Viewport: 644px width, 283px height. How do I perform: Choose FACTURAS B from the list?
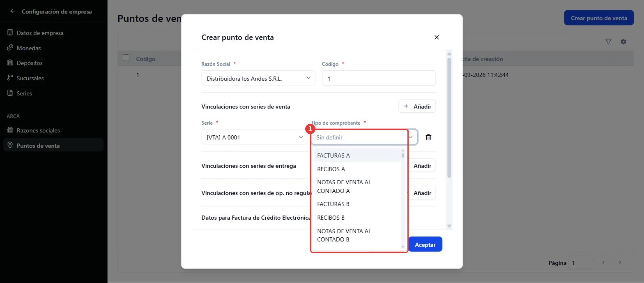(357, 204)
